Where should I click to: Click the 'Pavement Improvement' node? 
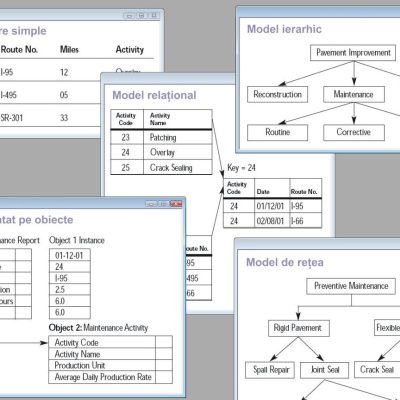click(x=353, y=53)
